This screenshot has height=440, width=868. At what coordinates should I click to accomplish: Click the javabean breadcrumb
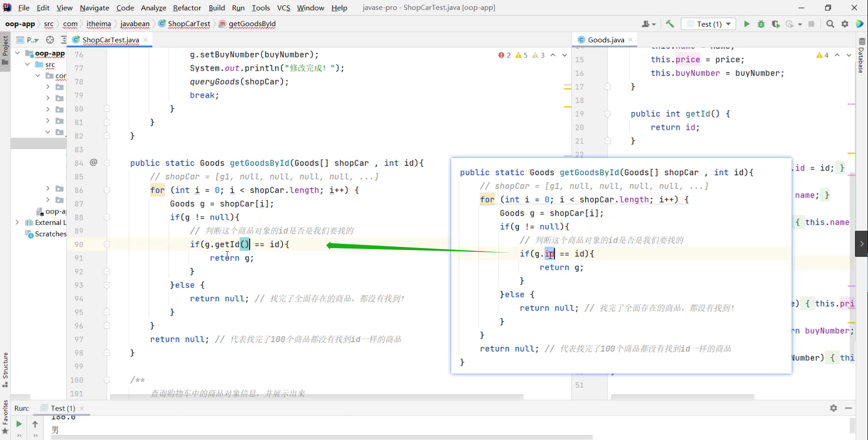135,24
